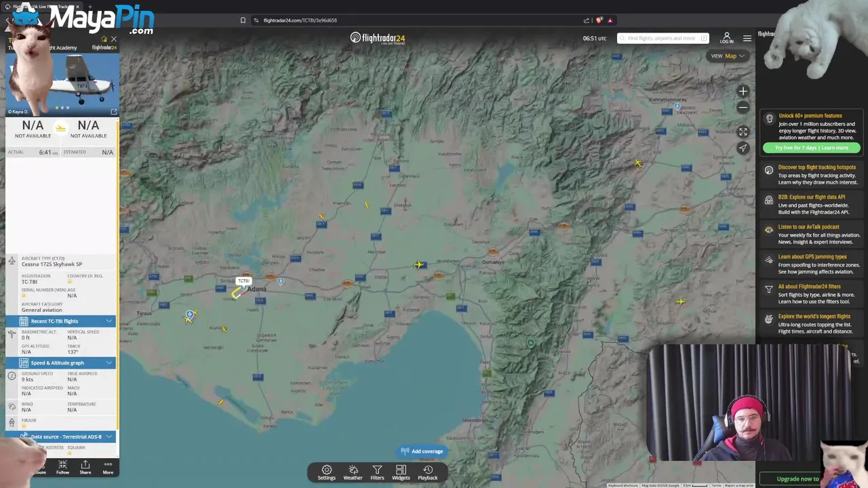Share this flight from panel footer
The height and width of the screenshot is (488, 868).
click(85, 467)
